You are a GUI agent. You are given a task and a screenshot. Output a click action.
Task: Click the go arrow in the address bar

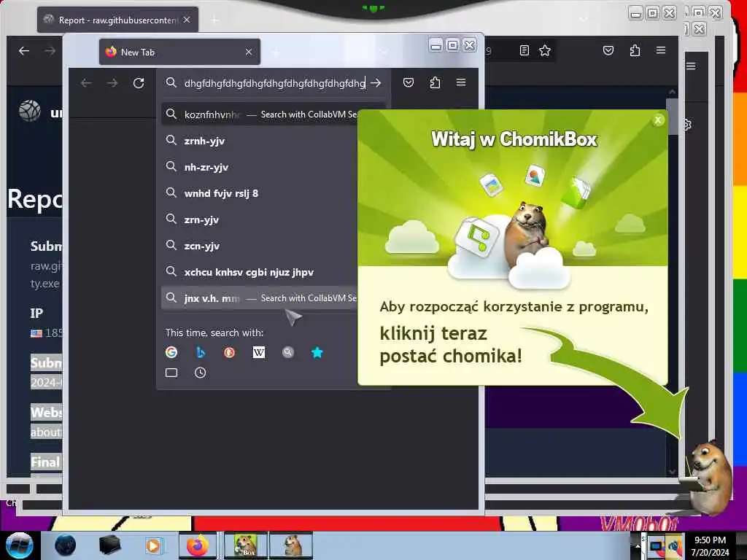click(x=376, y=83)
